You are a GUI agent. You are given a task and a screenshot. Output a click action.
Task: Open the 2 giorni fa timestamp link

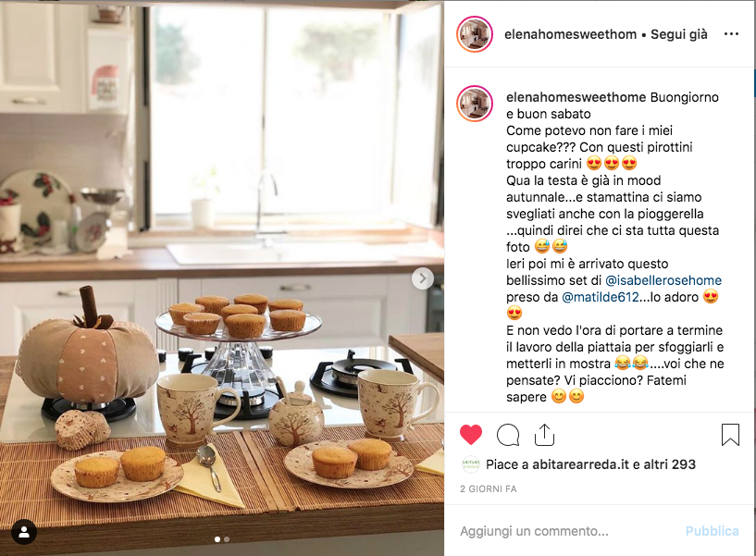pyautogui.click(x=488, y=489)
